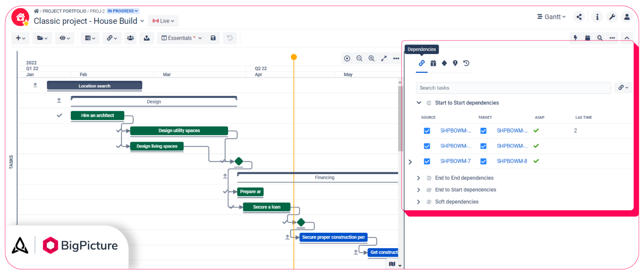Viewport: 644px width, 275px height.
Task: Open the IN PROGRESS status menu
Action: [122, 10]
